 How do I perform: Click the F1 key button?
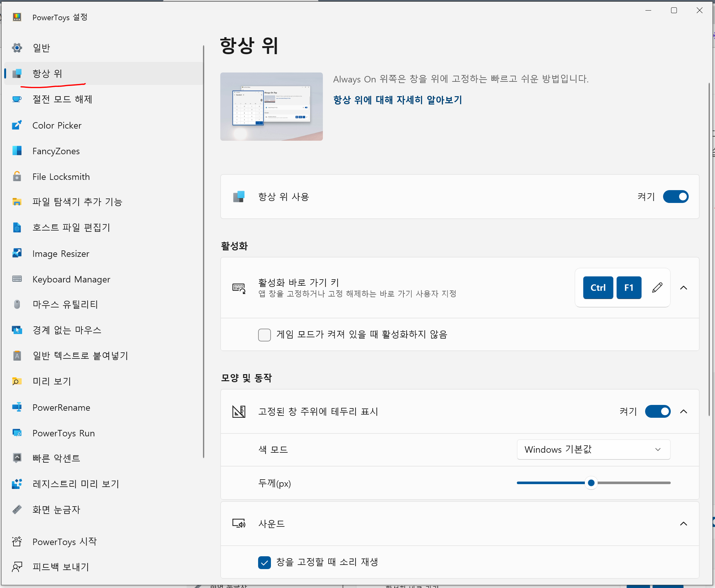click(x=629, y=288)
